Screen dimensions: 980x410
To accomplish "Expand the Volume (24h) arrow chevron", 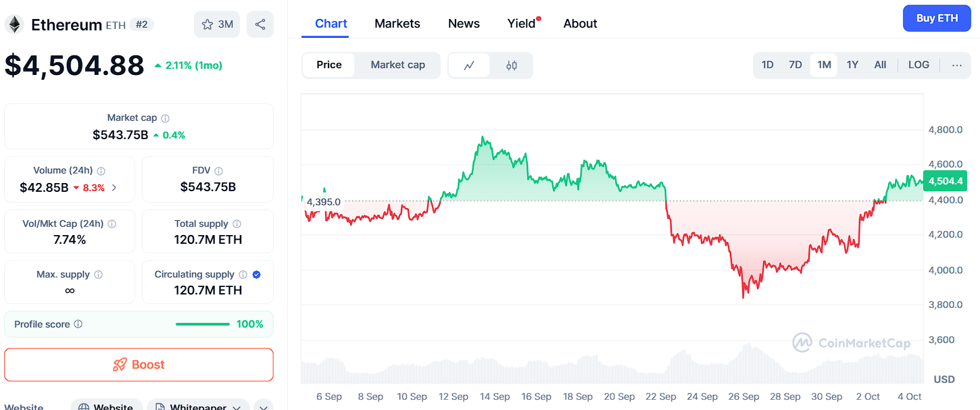I will coord(114,188).
